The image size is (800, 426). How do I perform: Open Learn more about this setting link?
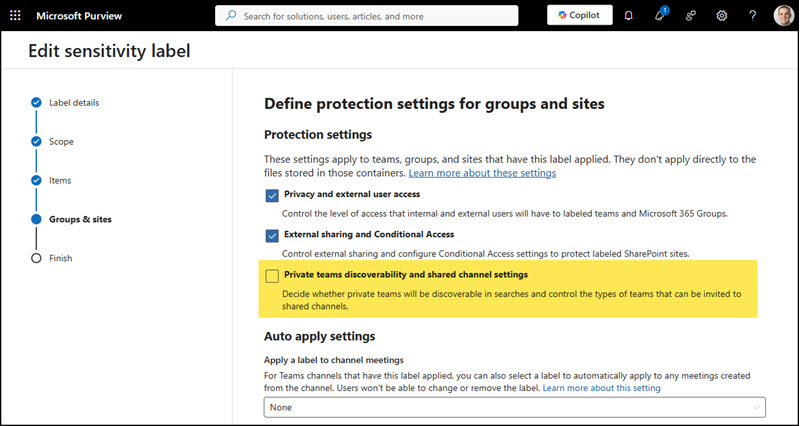(602, 388)
